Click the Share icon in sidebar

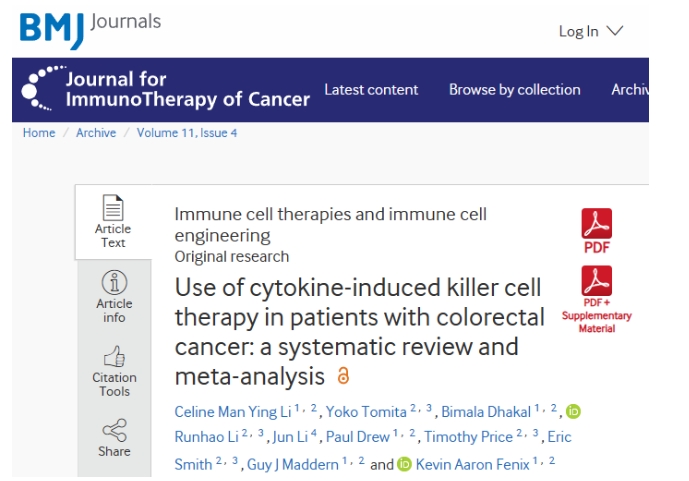click(x=114, y=430)
